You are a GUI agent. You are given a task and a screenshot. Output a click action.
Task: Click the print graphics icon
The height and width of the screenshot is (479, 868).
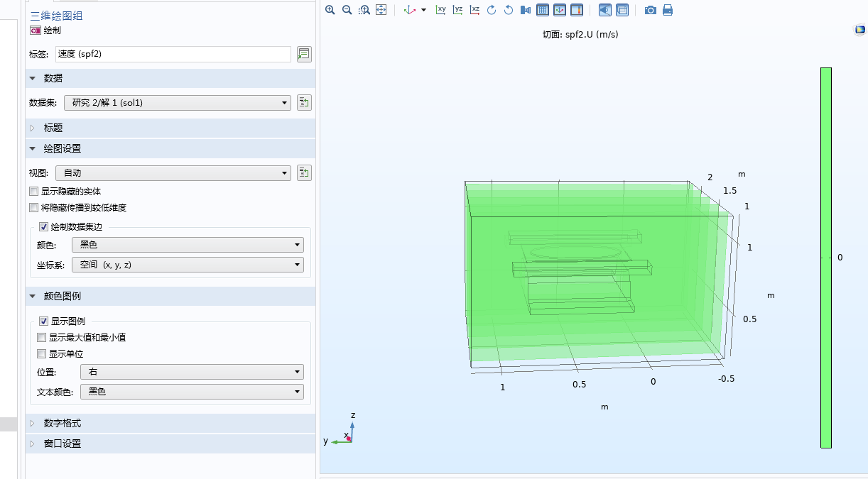(667, 10)
